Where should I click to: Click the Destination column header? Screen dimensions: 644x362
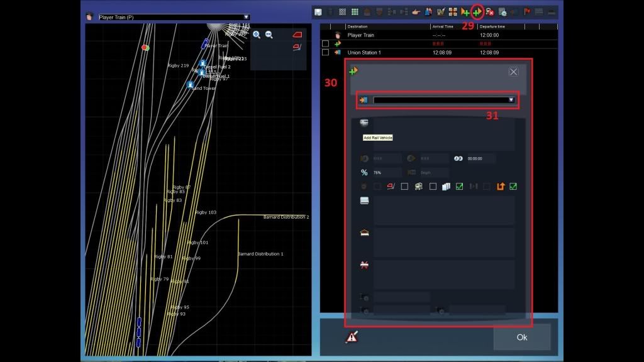357,26
